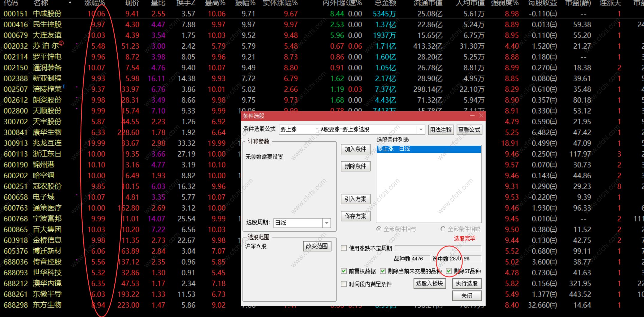Click the 加入条件 button
This screenshot has height=317, width=644.
(355, 149)
